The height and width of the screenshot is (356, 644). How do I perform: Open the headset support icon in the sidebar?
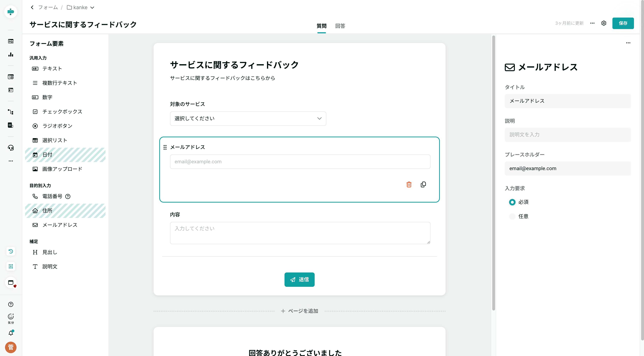point(11,148)
